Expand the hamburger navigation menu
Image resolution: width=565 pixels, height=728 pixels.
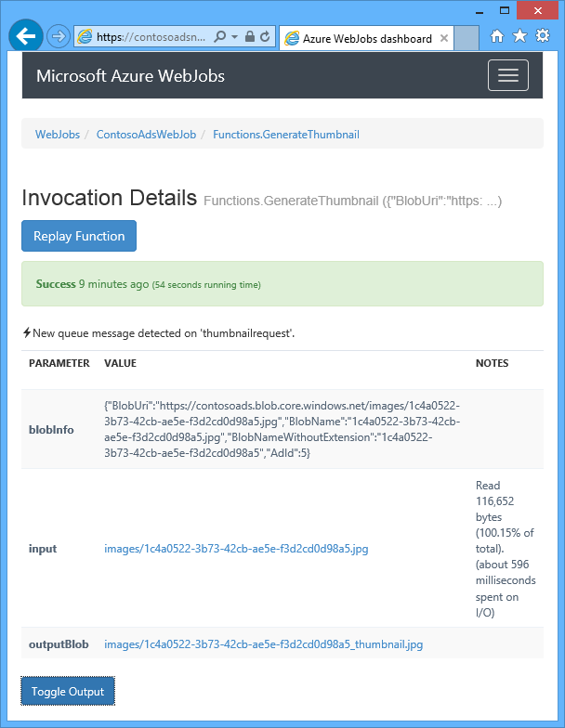pos(507,74)
